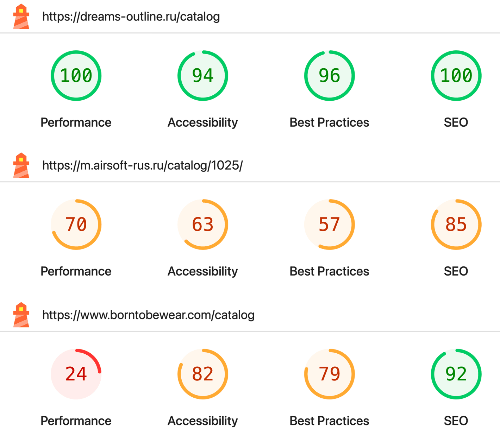Select the red Performance 24 score gauge
This screenshot has height=448, width=500.
[76, 374]
